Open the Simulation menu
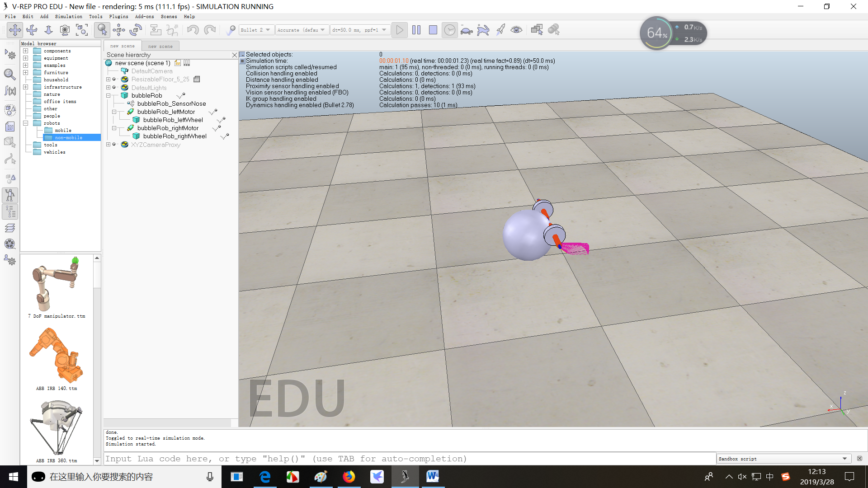The image size is (868, 488). point(68,16)
